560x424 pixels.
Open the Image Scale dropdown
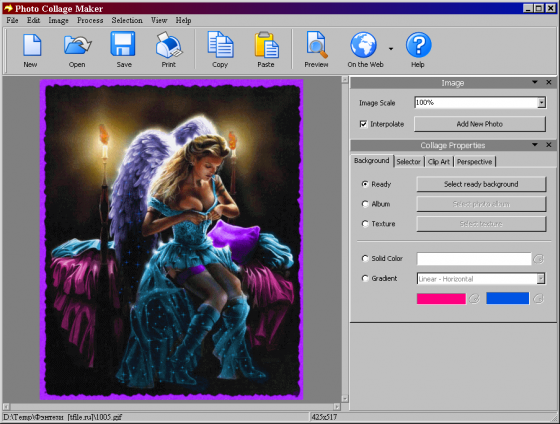(x=541, y=103)
